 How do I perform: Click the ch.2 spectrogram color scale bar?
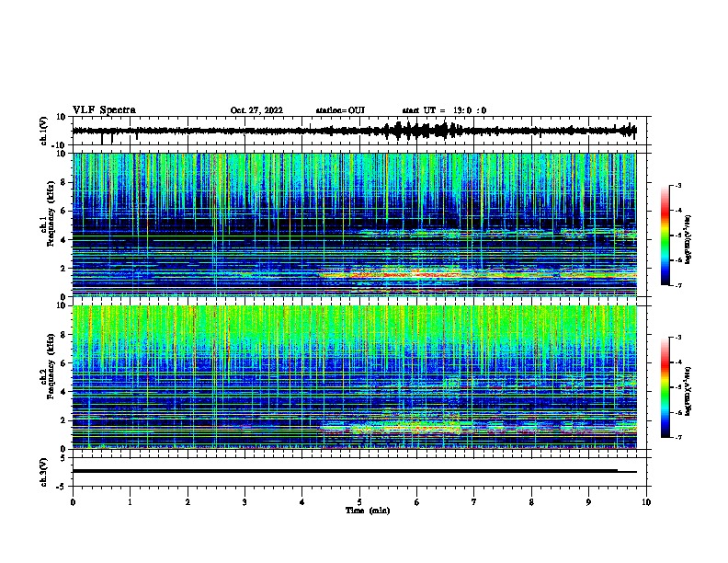click(665, 387)
